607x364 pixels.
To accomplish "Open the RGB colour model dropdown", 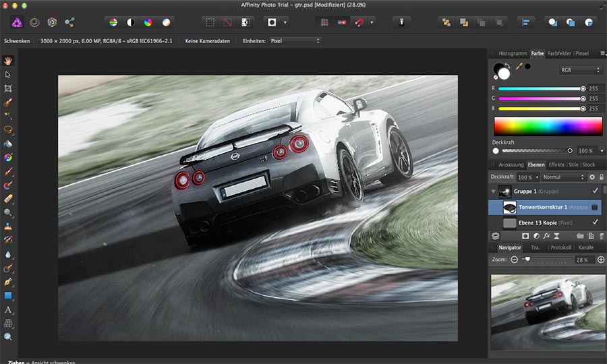I will pos(580,70).
